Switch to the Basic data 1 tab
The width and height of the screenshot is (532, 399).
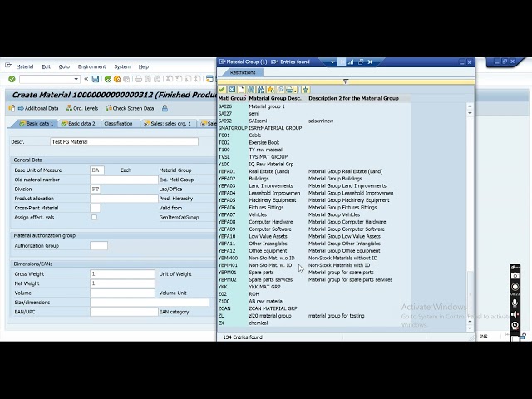click(37, 124)
